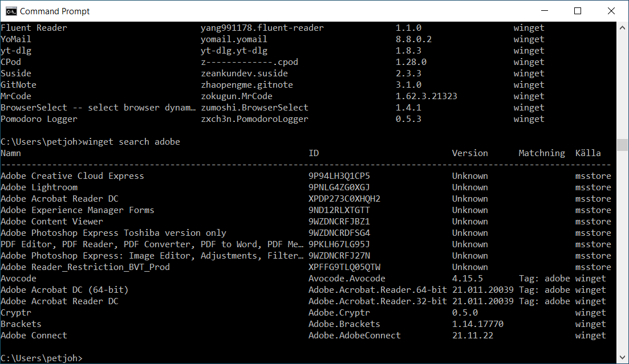Click 'zhaopengme.gitnote' ID
Image resolution: width=629 pixels, height=364 pixels.
247,85
